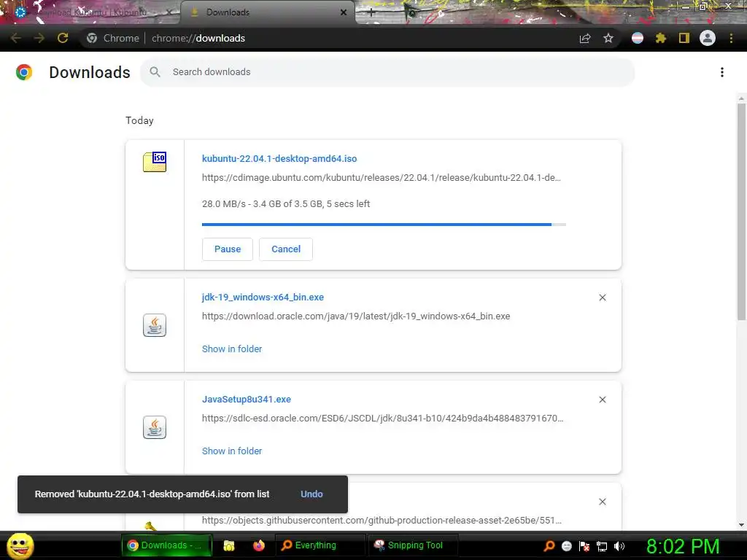Click the kubuntu cdimage source URL
747x560 pixels.
coord(381,178)
